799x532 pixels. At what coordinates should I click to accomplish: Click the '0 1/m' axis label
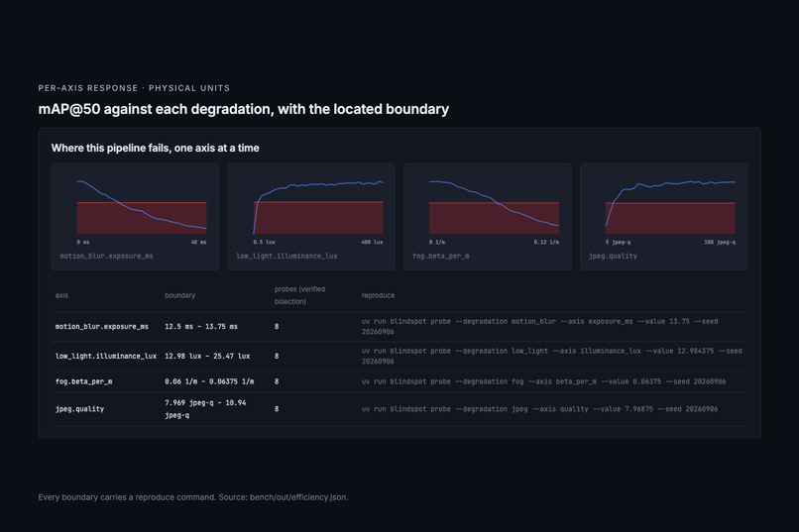437,242
